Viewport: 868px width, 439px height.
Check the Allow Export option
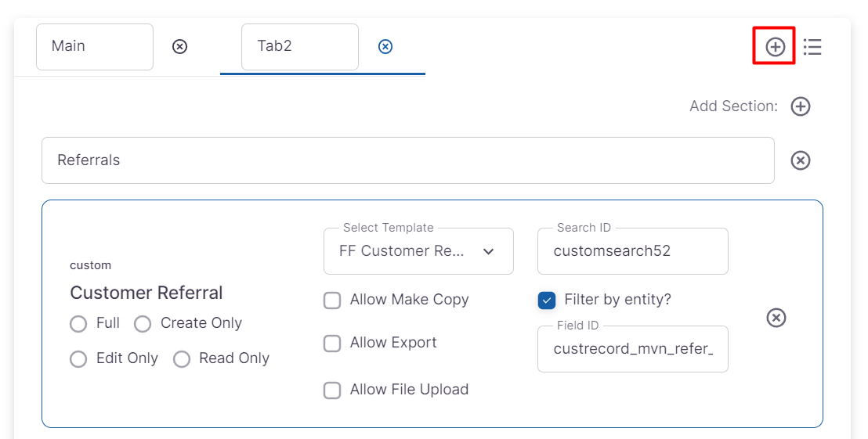(x=332, y=344)
